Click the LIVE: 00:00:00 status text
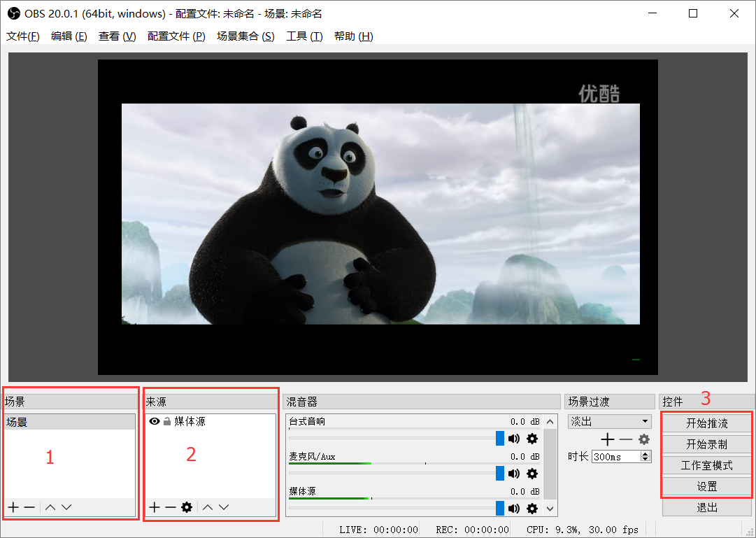The height and width of the screenshot is (538, 756). [378, 530]
